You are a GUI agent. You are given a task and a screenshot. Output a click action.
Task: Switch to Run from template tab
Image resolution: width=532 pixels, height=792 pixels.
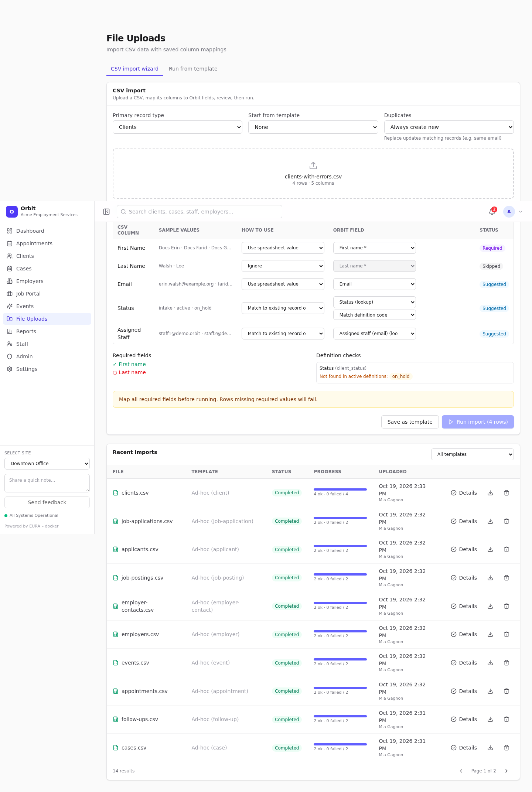[x=193, y=69]
